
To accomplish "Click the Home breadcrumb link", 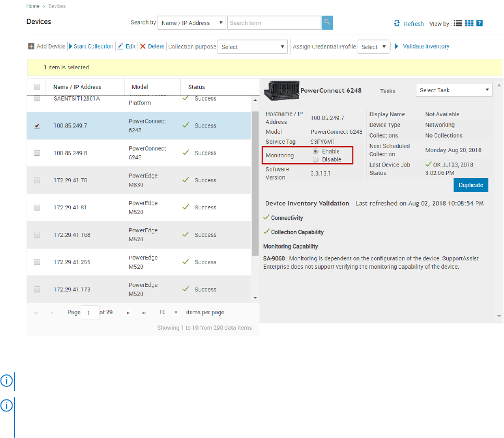I will click(33, 6).
